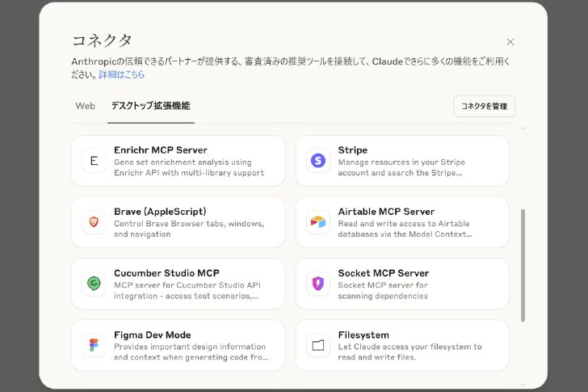Screen dimensions: 588x392
Task: Click the connector list scrollbar thumb
Action: click(x=523, y=265)
